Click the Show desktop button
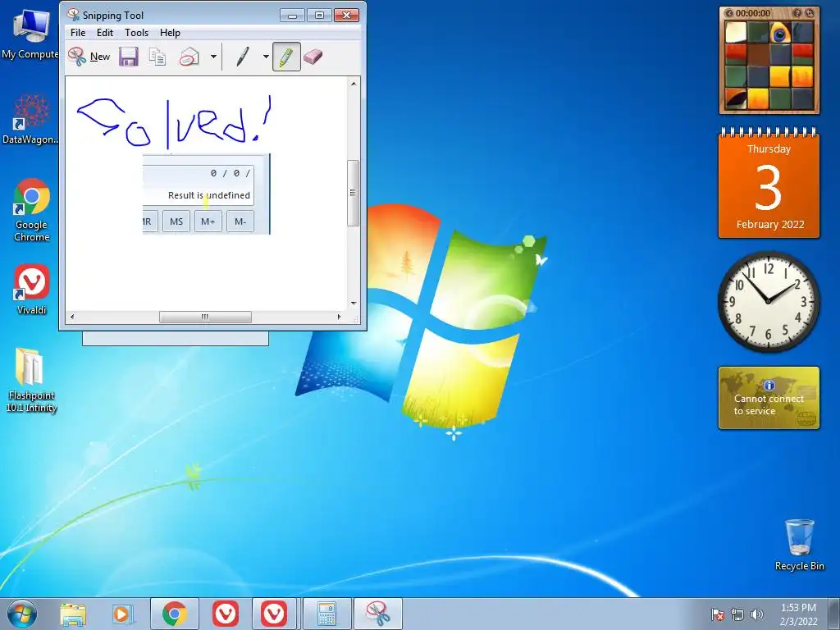The width and height of the screenshot is (840, 630). [834, 614]
